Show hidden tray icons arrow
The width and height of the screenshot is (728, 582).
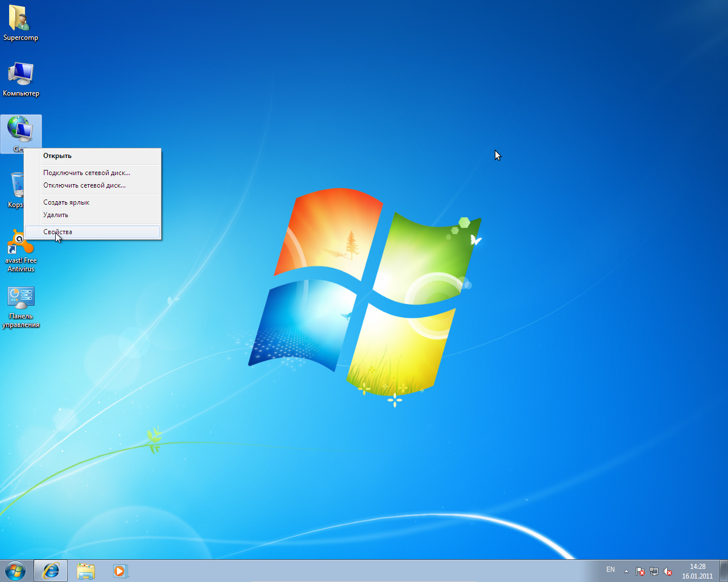(626, 571)
